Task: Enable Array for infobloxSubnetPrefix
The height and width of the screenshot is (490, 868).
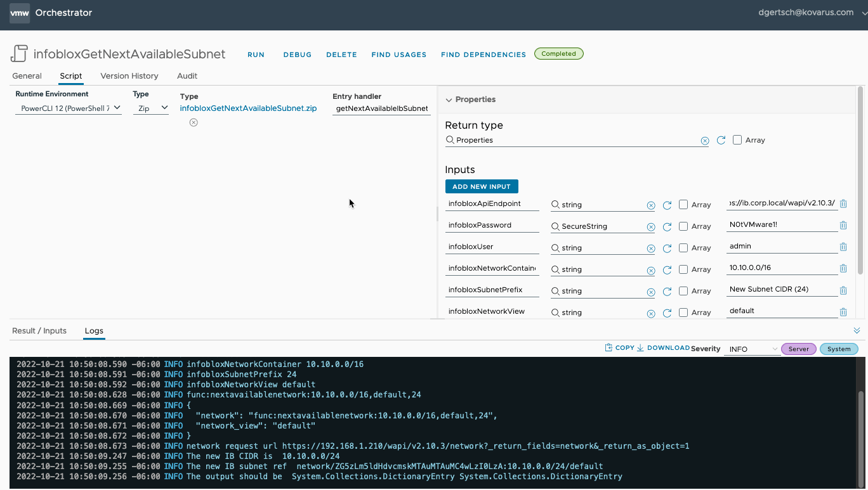Action: [x=683, y=291]
